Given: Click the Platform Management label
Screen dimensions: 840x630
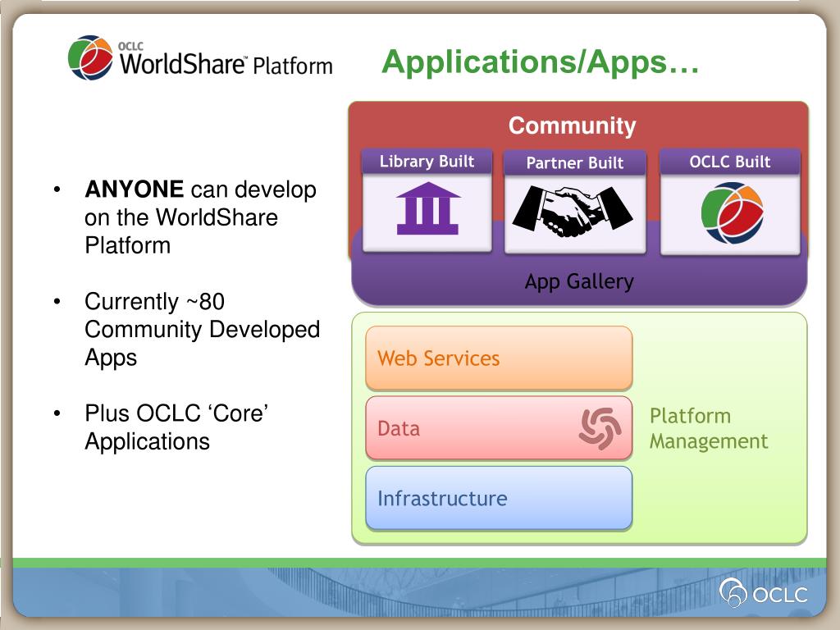Looking at the screenshot, I should tap(709, 428).
